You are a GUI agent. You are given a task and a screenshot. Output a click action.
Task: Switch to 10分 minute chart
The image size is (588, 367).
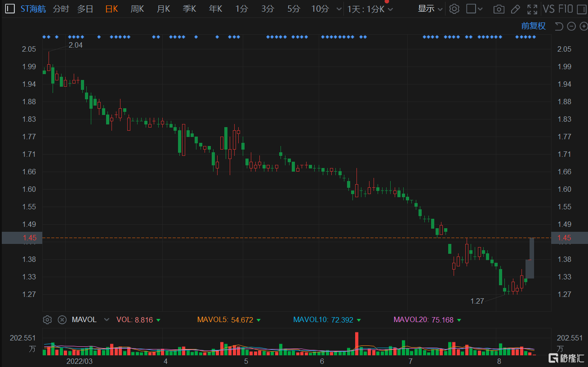click(320, 9)
